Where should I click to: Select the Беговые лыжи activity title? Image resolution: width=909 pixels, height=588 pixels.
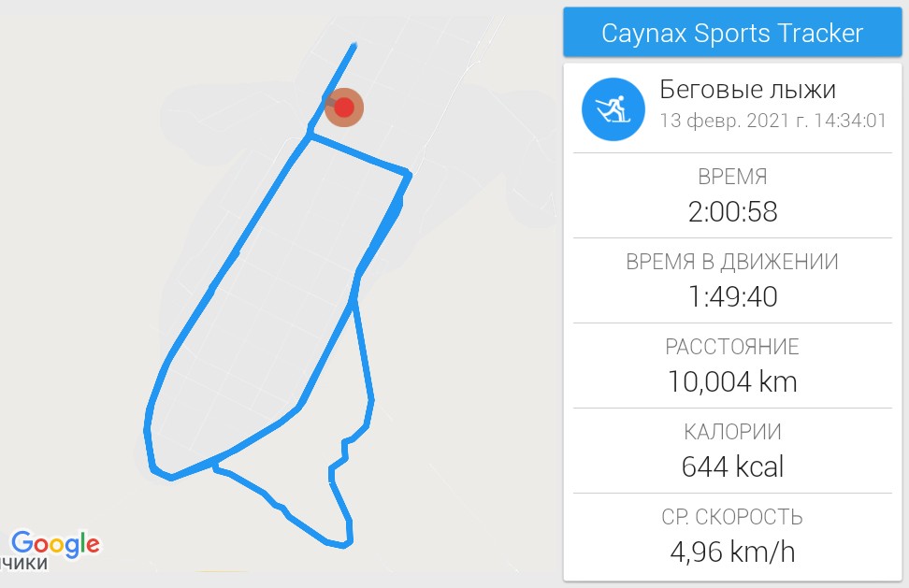747,90
